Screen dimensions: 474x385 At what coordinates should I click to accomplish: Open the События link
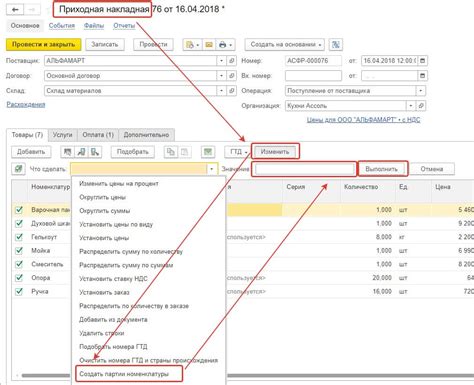coord(62,26)
